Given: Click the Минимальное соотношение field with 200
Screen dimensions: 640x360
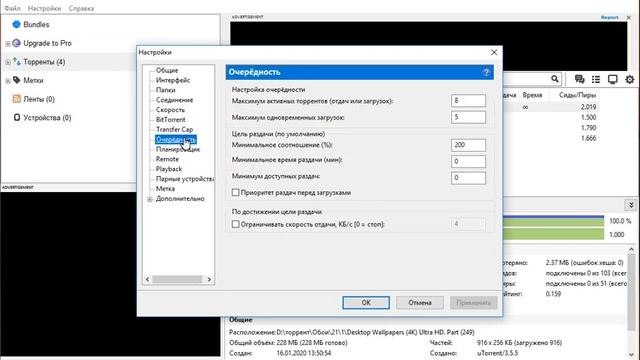Looking at the screenshot, I should coord(469,145).
